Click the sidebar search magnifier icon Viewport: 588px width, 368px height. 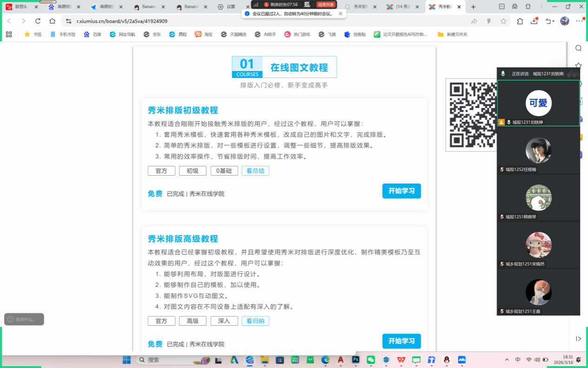[578, 48]
